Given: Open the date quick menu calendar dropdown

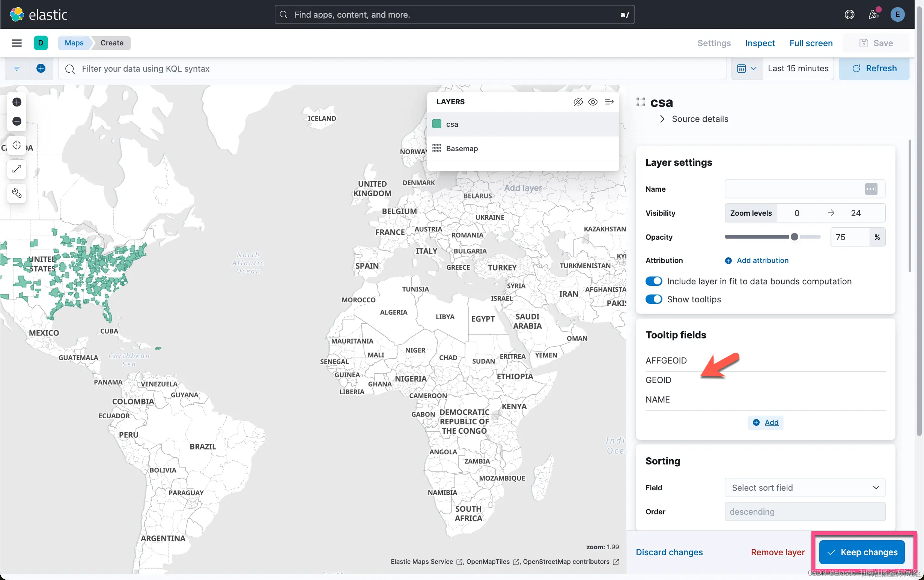Looking at the screenshot, I should coord(746,69).
